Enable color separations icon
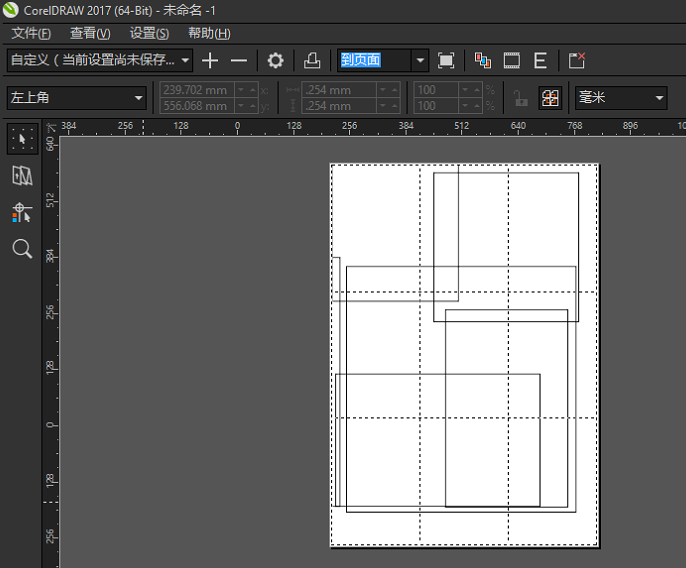Viewport: 686px width, 568px height. pyautogui.click(x=483, y=60)
